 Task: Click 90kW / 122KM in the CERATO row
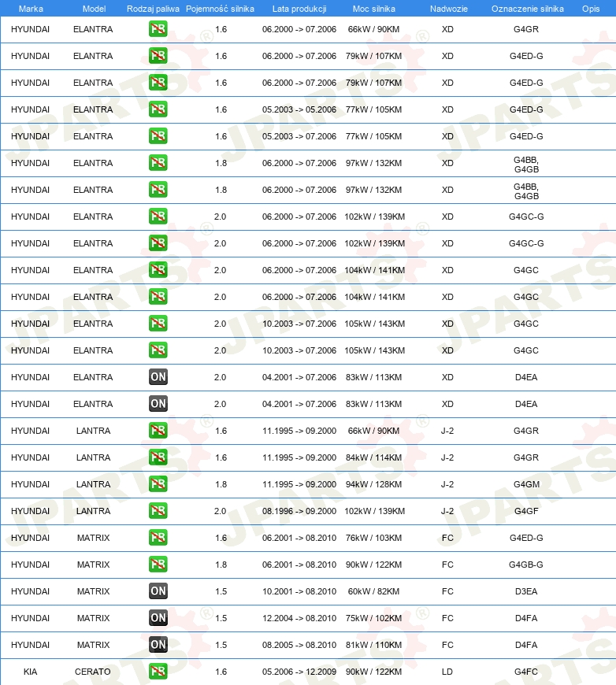[x=374, y=672]
